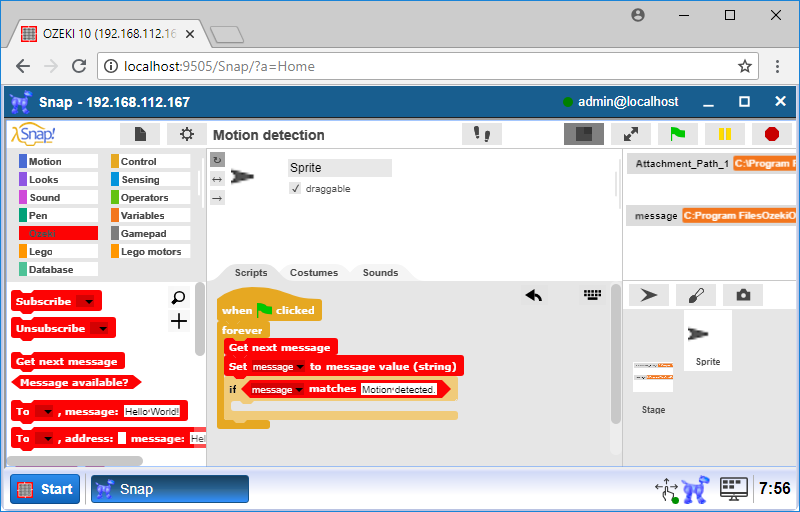This screenshot has height=512, width=800.
Task: Click the Hello World! message field
Action: [152, 412]
